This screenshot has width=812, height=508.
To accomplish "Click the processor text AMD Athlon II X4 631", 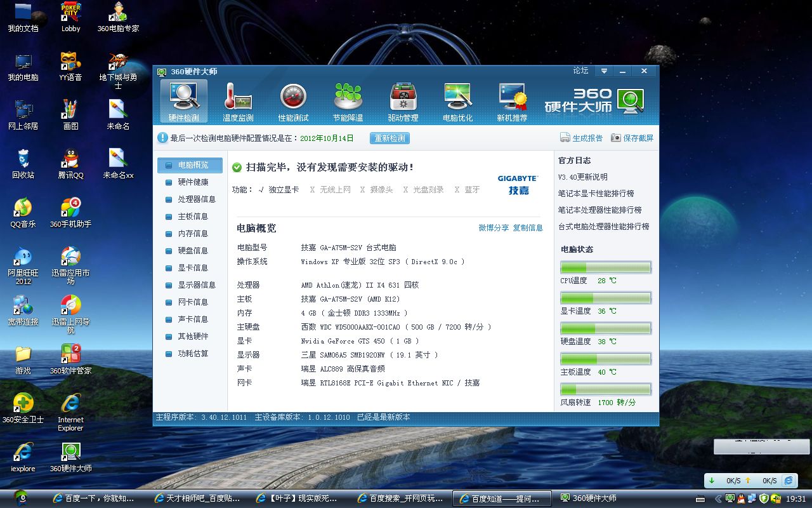I will [360, 286].
